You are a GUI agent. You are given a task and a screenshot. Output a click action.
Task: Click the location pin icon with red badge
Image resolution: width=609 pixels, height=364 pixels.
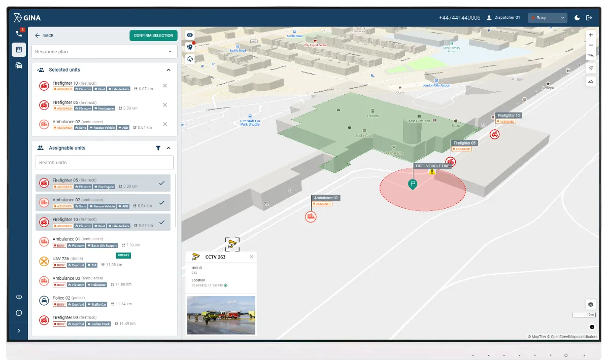point(190,47)
